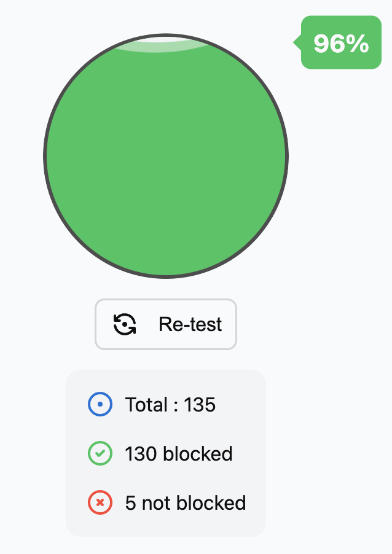Click the number 130 in blocked row
Viewport: 392px width, 554px height.
coord(141,454)
